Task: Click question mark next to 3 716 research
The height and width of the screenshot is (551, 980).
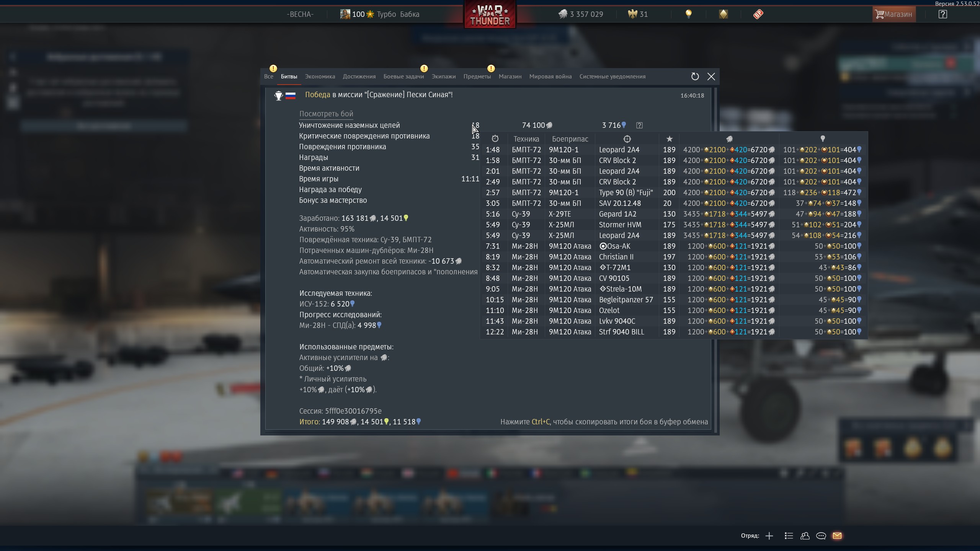Action: pyautogui.click(x=639, y=125)
